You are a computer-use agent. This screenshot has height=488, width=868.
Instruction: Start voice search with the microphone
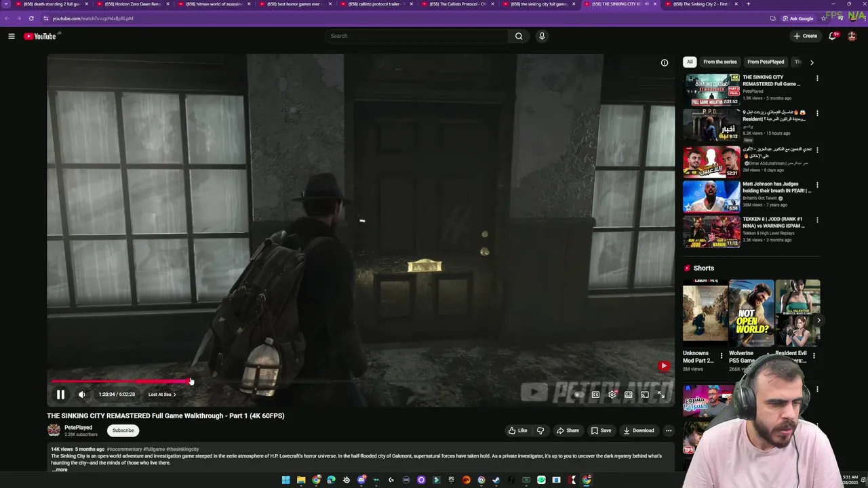point(542,36)
